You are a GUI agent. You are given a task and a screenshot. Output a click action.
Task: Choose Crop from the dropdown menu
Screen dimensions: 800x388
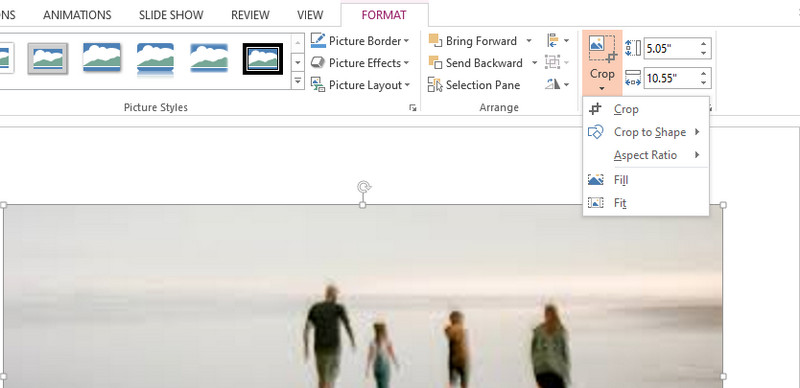pyautogui.click(x=646, y=109)
